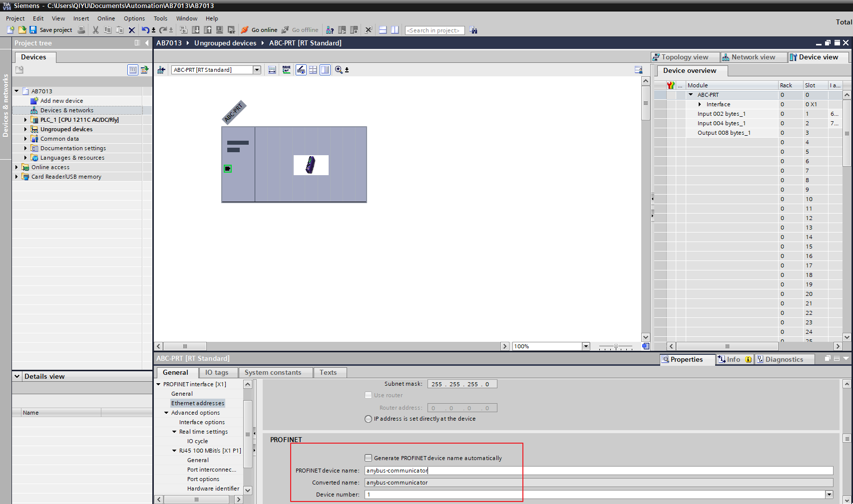Open the Options menu

pyautogui.click(x=134, y=18)
